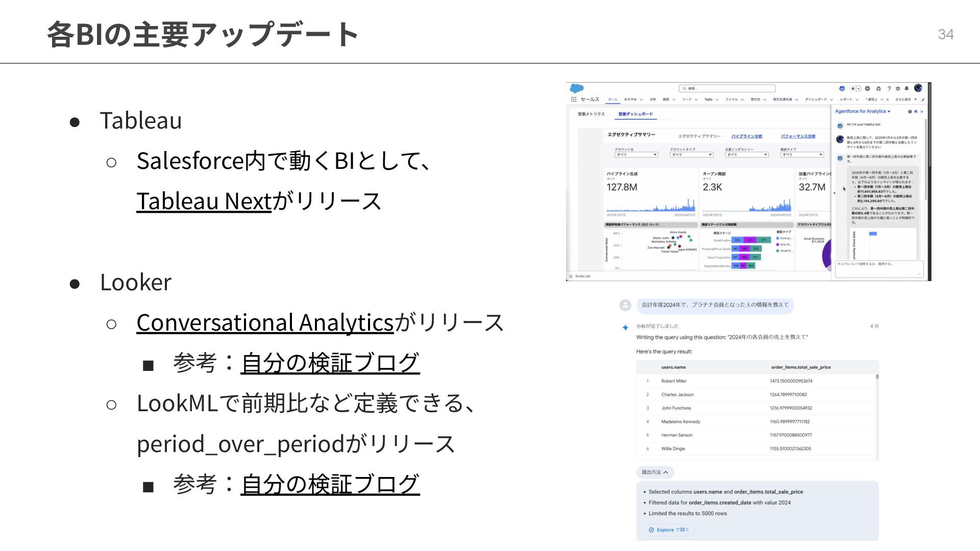Image resolution: width=980 pixels, height=551 pixels.
Task: Click the global create plus icon
Action: [x=868, y=89]
